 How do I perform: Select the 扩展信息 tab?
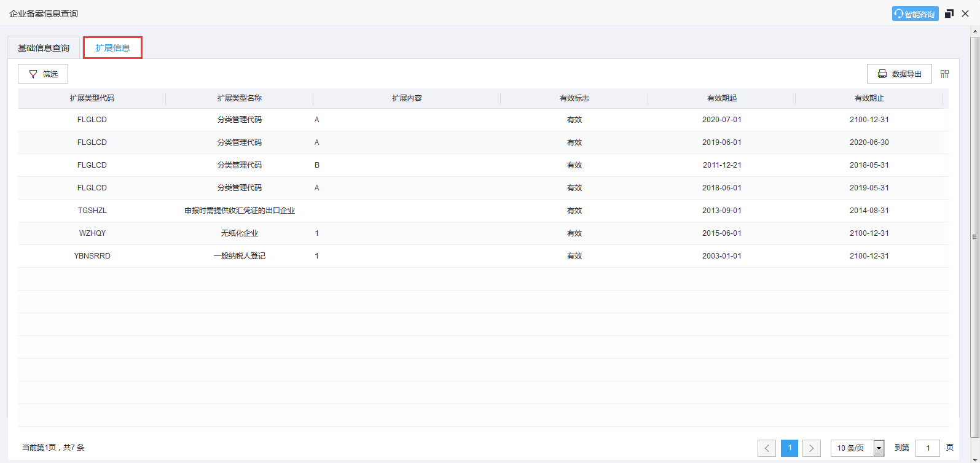coord(112,48)
